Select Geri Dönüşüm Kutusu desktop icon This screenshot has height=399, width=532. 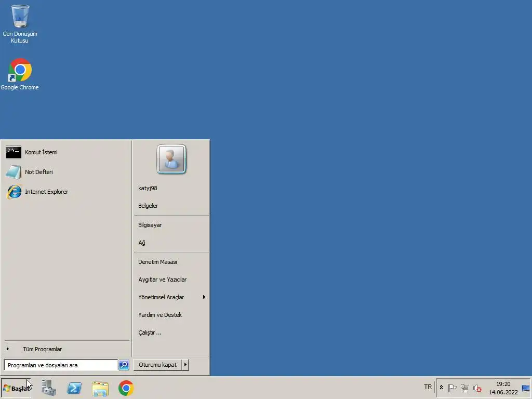click(20, 24)
